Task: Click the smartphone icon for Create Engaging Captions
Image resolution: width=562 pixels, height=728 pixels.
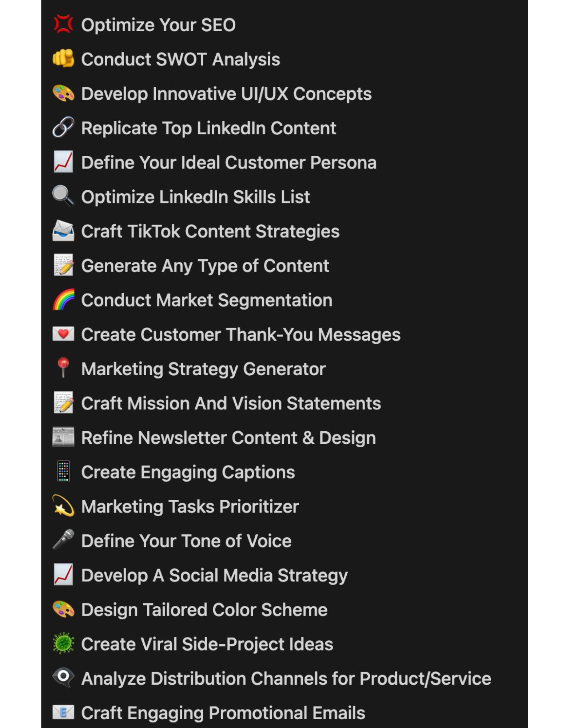Action: coord(63,471)
